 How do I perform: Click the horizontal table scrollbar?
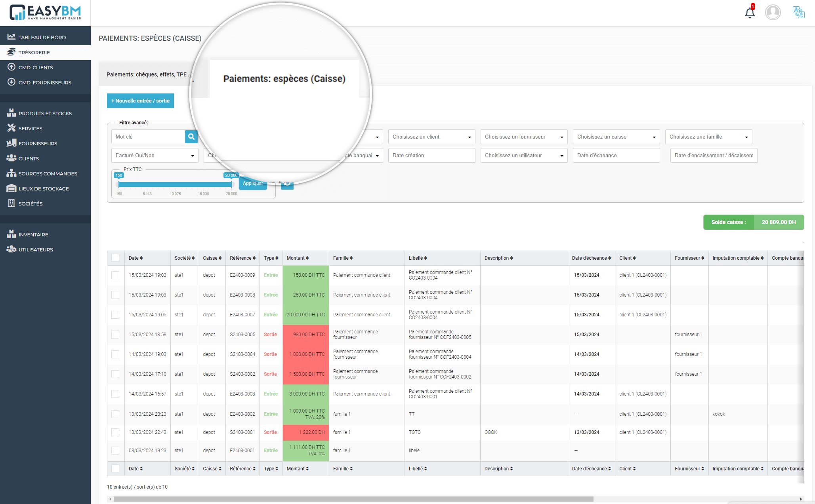(x=353, y=499)
